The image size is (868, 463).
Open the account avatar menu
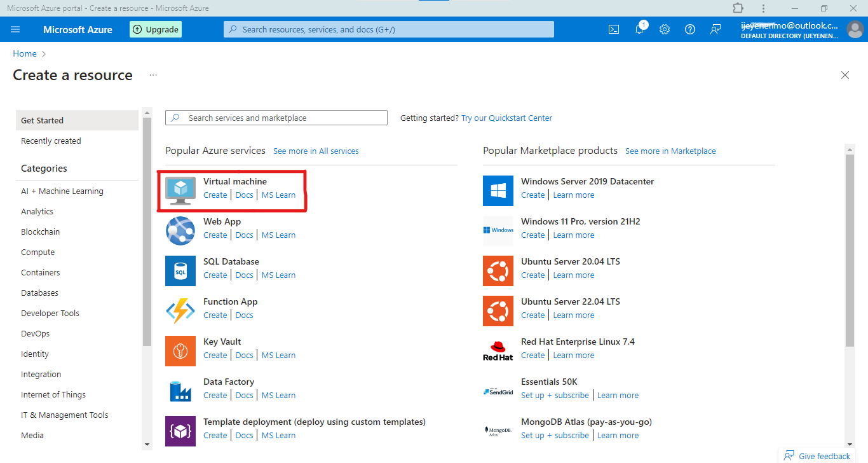(855, 29)
